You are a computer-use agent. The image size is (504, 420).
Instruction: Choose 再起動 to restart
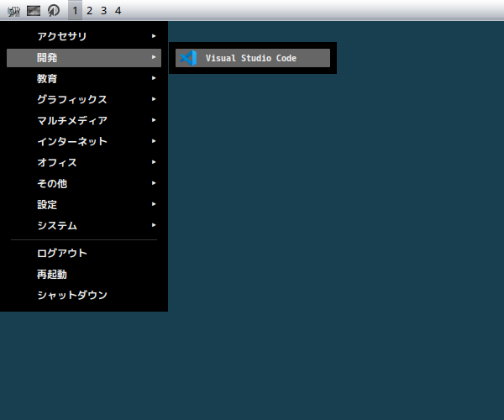(x=84, y=275)
